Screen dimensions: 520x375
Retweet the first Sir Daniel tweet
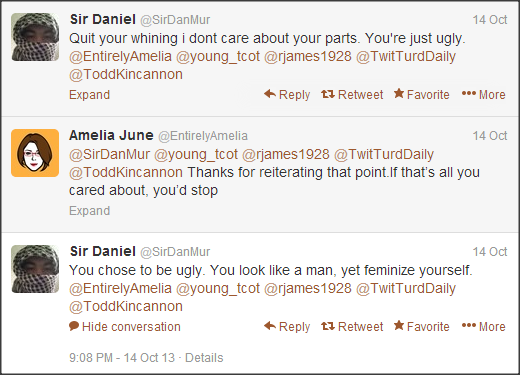[x=352, y=95]
